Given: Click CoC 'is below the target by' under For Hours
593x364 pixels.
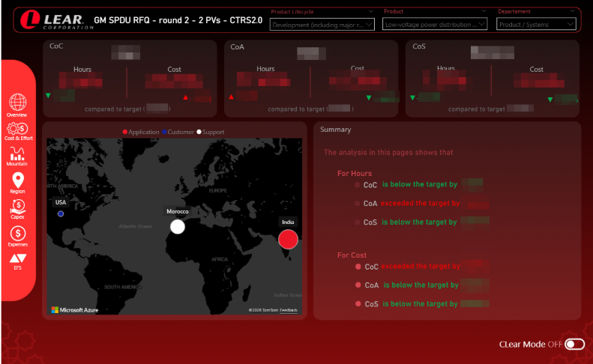Looking at the screenshot, I should tap(420, 184).
